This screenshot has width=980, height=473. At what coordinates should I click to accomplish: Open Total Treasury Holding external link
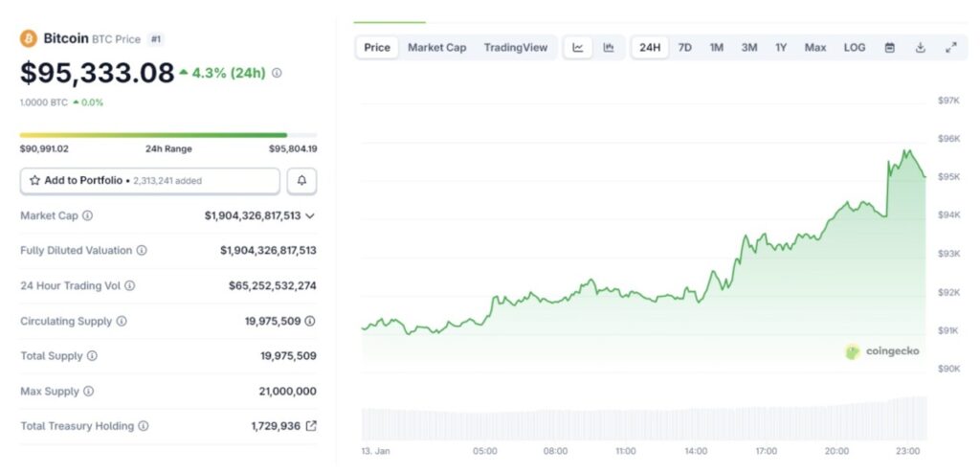click(x=310, y=426)
